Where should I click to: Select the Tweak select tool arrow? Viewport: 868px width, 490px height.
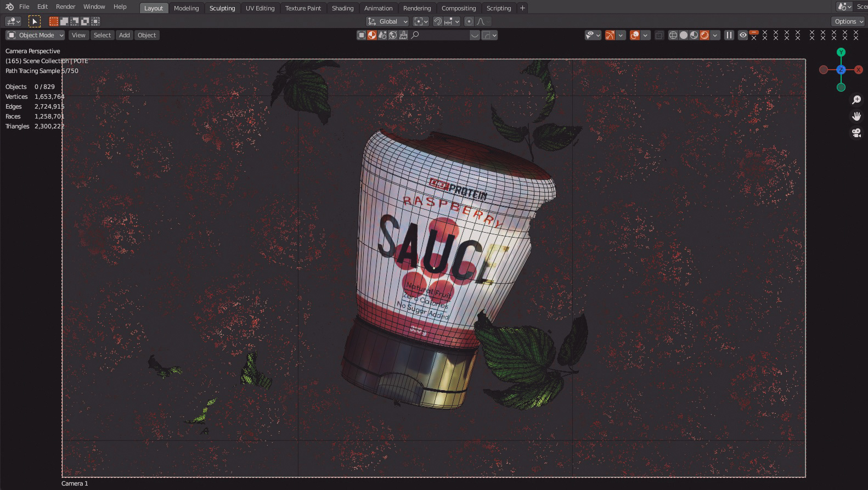[x=35, y=21]
